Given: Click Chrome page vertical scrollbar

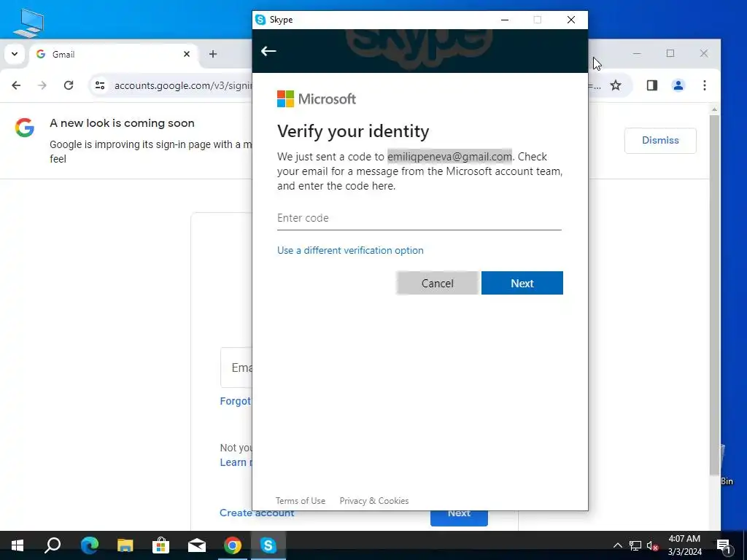Looking at the screenshot, I should coord(714,295).
